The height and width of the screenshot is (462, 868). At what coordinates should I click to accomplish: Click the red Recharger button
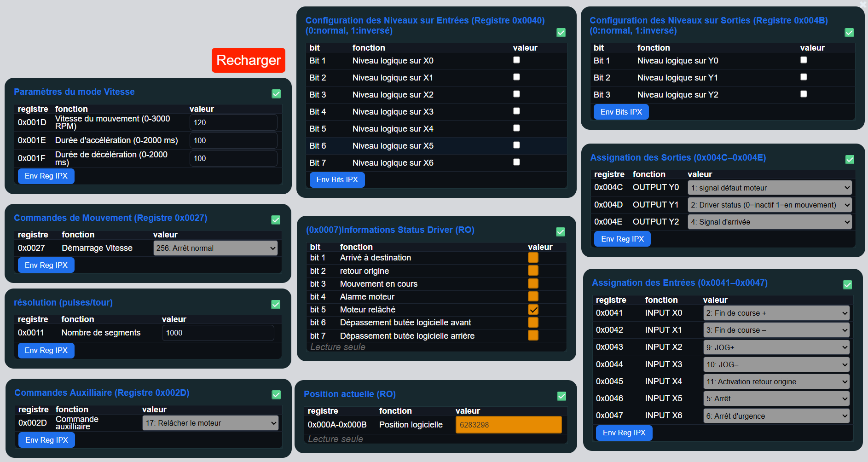point(248,60)
